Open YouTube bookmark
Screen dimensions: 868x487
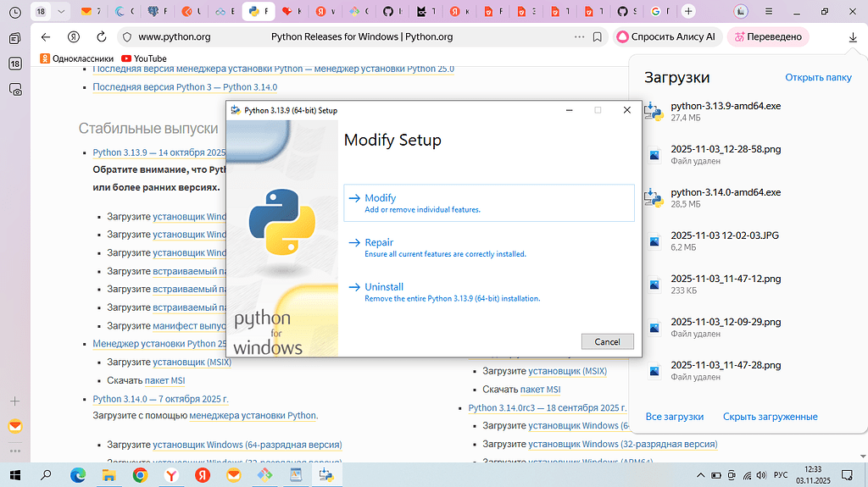click(x=144, y=58)
